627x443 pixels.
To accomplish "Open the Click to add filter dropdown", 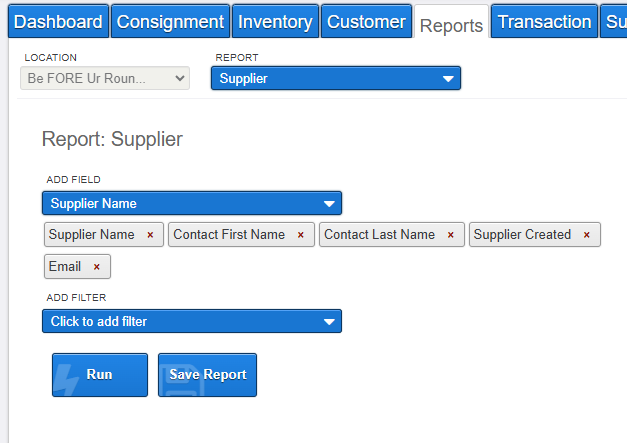I will coord(192,321).
